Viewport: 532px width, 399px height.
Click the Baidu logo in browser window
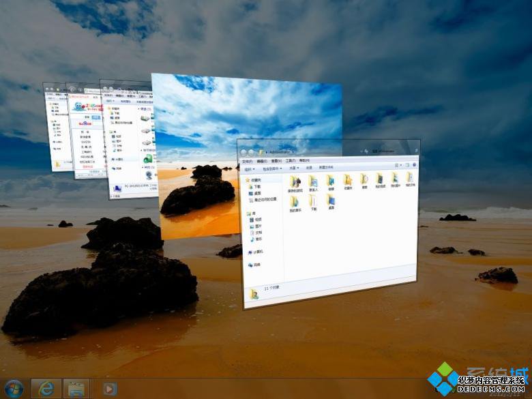pos(85,124)
